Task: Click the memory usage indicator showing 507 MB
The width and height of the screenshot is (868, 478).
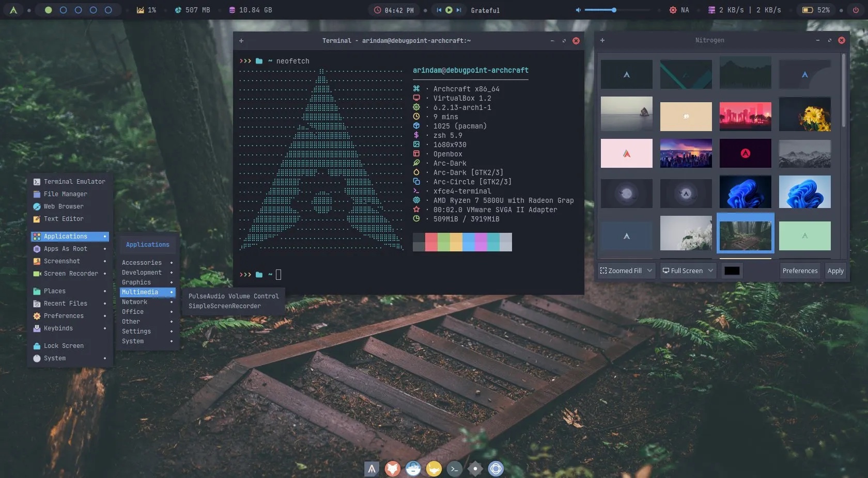Action: [x=192, y=10]
